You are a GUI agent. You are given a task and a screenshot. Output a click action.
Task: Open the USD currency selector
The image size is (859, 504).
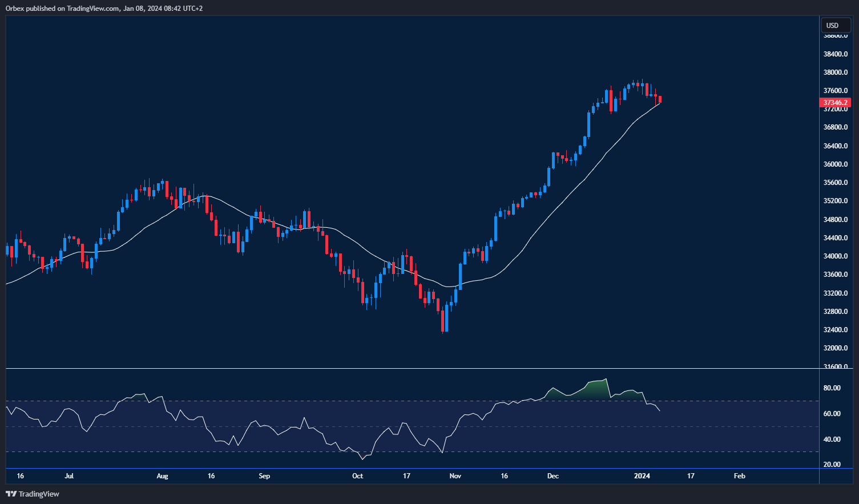[x=833, y=25]
